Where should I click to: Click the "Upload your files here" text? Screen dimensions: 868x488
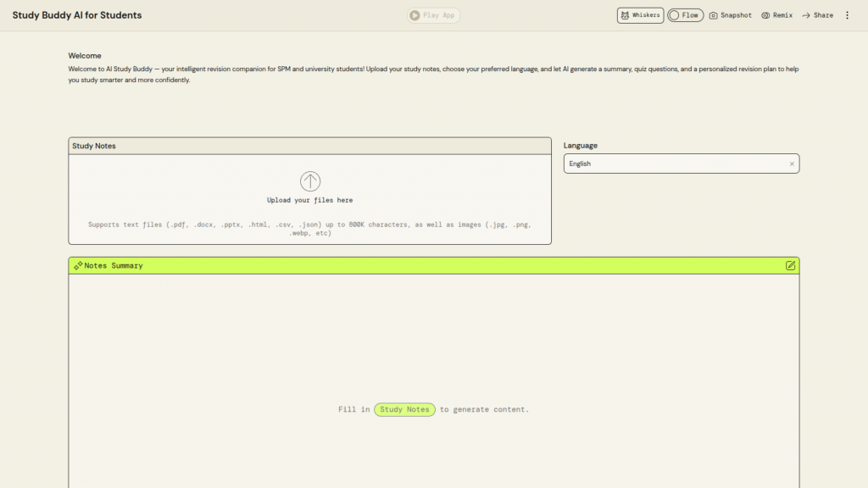point(309,200)
